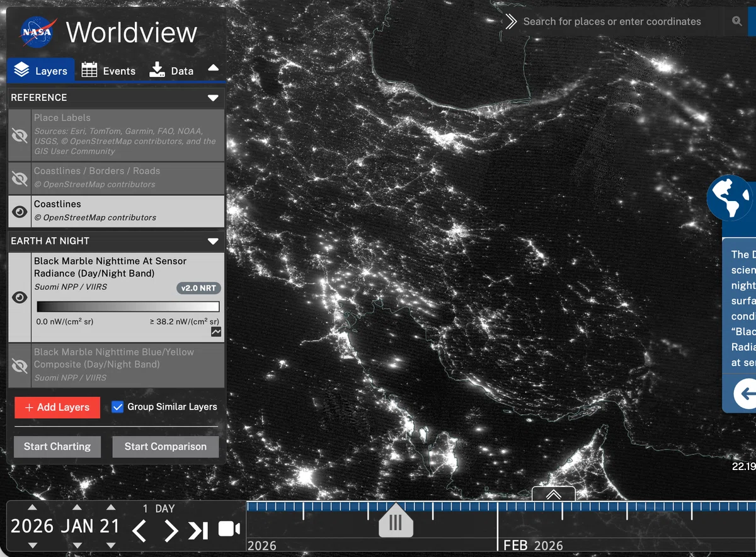The height and width of the screenshot is (557, 756).
Task: Collapse the EARTH AT NIGHT group
Action: click(x=213, y=241)
